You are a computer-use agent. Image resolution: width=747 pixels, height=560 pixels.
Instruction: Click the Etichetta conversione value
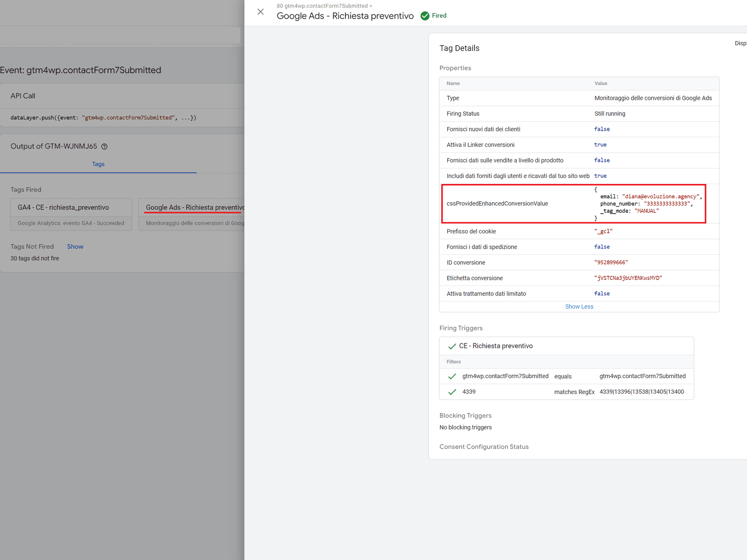(628, 278)
